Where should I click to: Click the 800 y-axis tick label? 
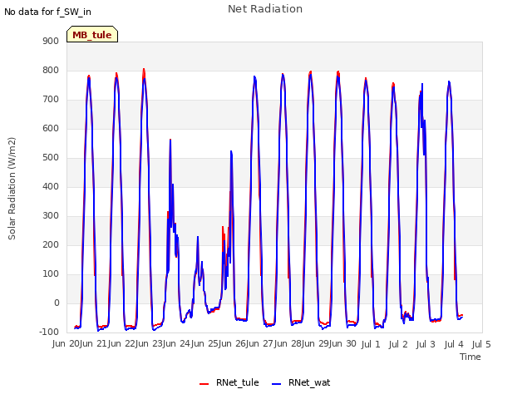[x=51, y=71]
